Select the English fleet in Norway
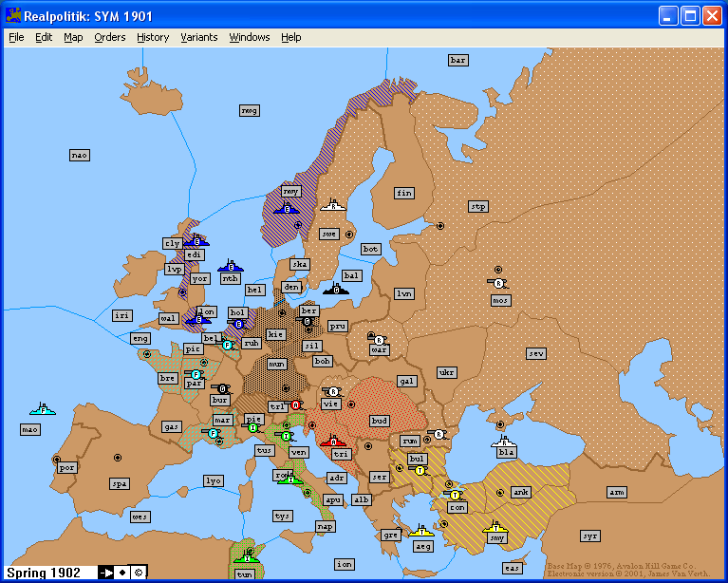Viewport: 728px width, 583px height. point(287,209)
